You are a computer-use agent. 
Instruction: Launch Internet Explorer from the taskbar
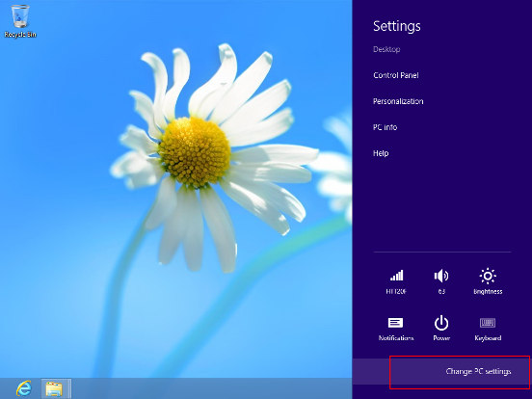pos(23,388)
